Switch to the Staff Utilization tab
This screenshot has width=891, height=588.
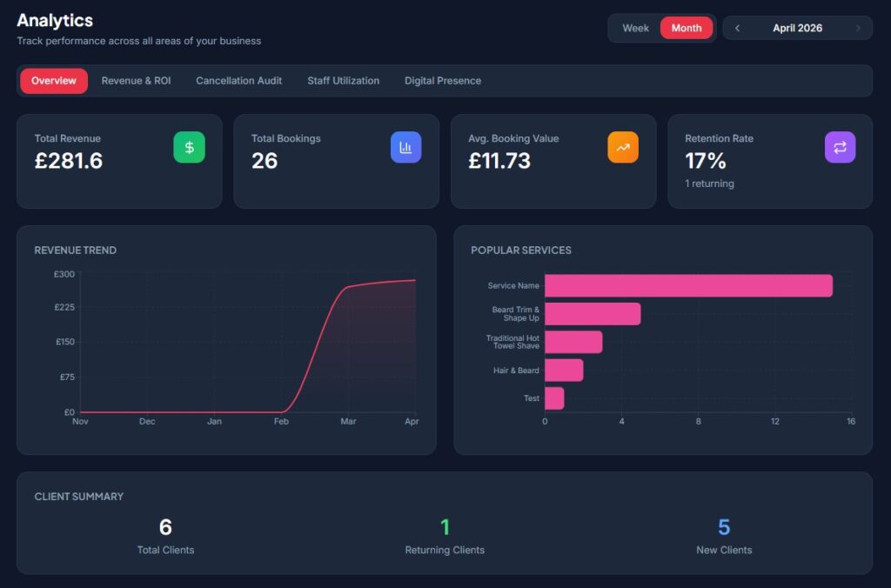(x=343, y=81)
